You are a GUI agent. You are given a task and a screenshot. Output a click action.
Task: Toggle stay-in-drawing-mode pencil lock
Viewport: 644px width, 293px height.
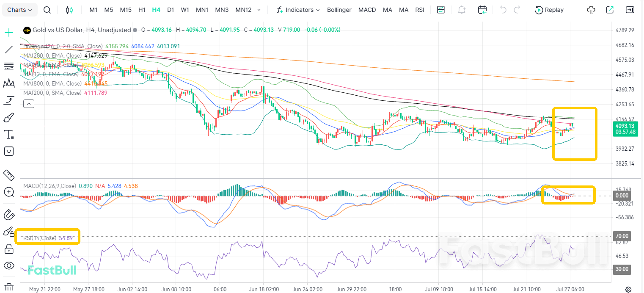(9, 232)
